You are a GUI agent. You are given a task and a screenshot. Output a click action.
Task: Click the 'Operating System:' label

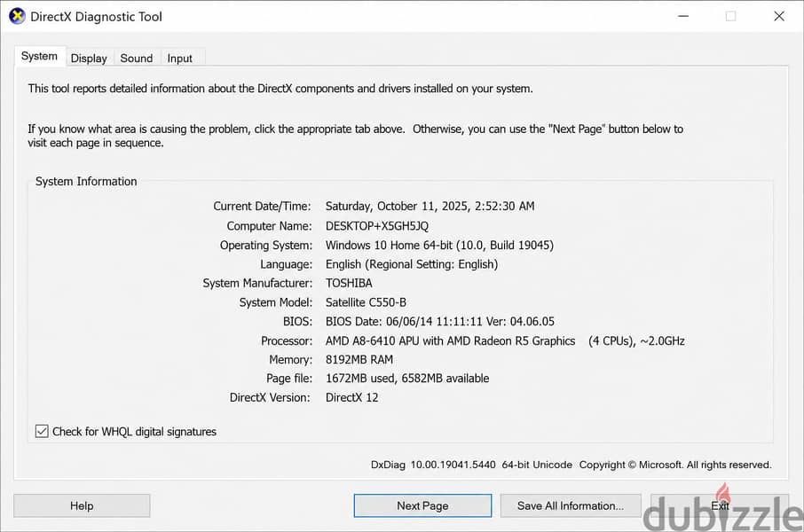tap(266, 246)
